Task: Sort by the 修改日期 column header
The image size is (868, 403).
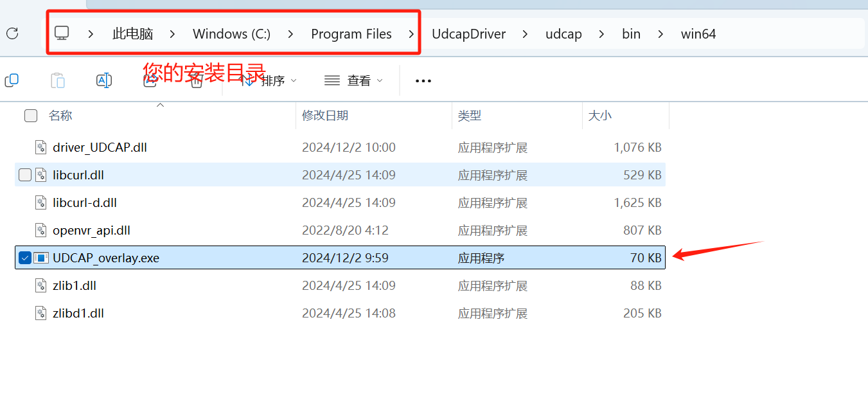Action: click(325, 116)
